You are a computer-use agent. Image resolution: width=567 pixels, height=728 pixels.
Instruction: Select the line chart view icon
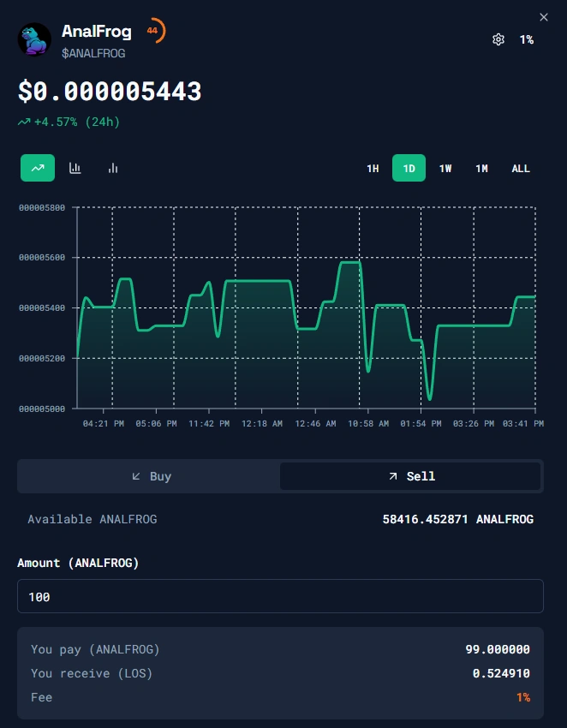tap(38, 168)
